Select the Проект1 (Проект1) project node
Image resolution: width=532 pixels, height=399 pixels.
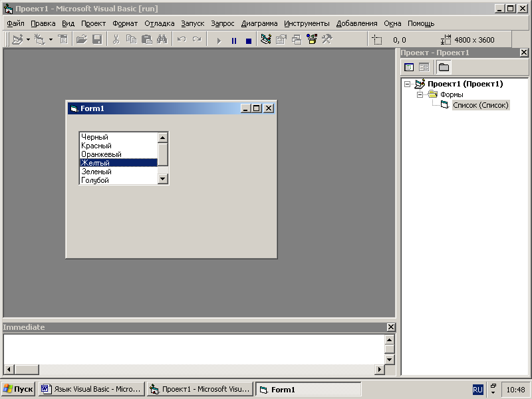point(465,84)
